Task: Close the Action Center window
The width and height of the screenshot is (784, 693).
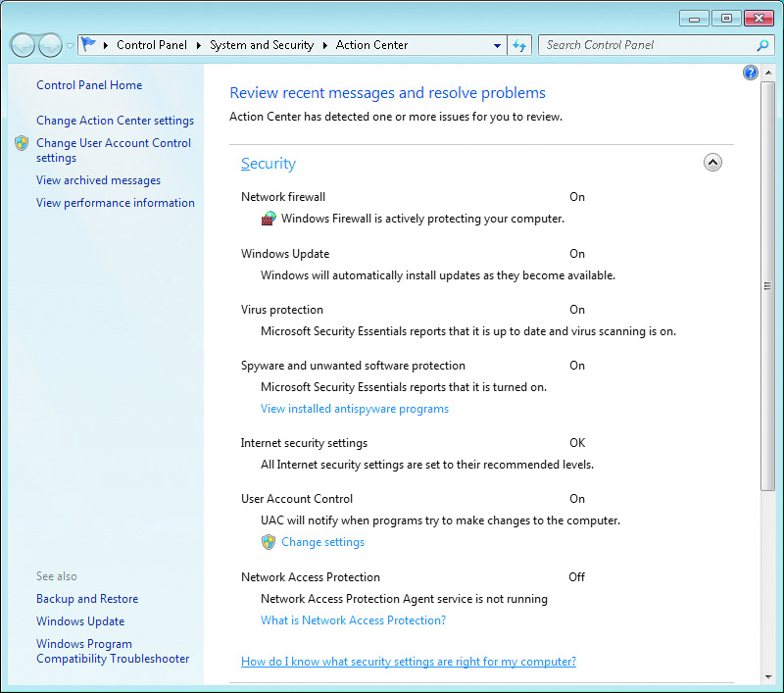Action: (759, 19)
